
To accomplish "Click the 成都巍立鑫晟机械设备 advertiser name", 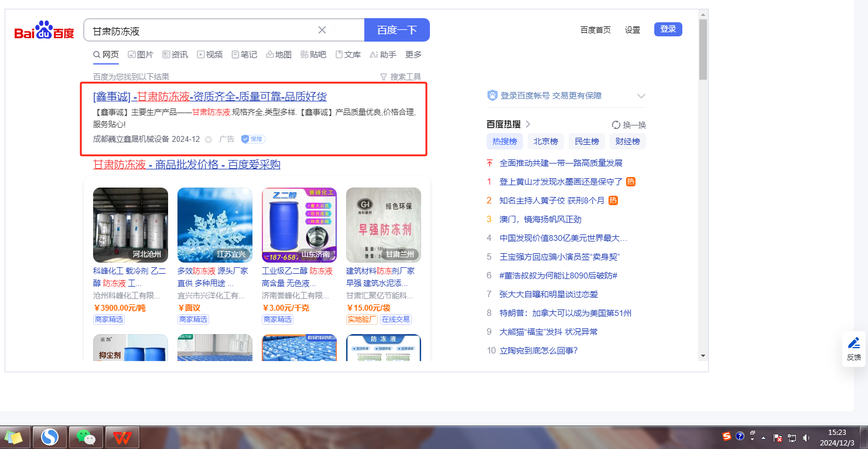I will [x=131, y=139].
